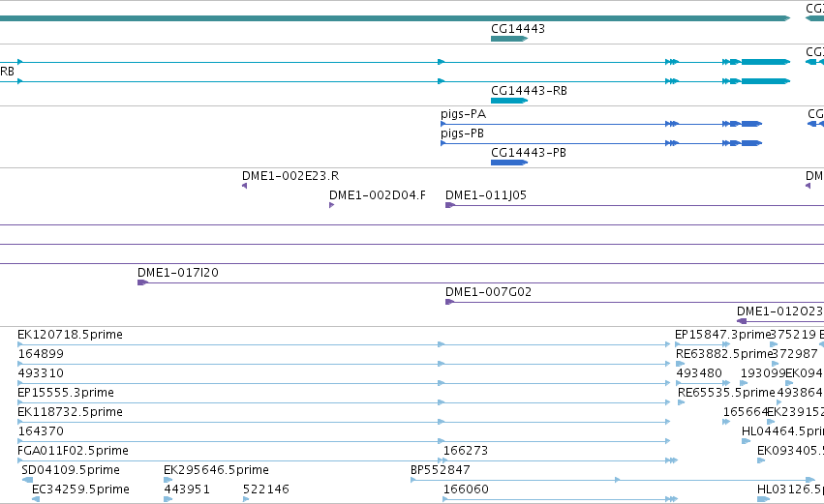Select the pigs-PA label
Image resolution: width=824 pixels, height=504 pixels.
click(x=463, y=114)
